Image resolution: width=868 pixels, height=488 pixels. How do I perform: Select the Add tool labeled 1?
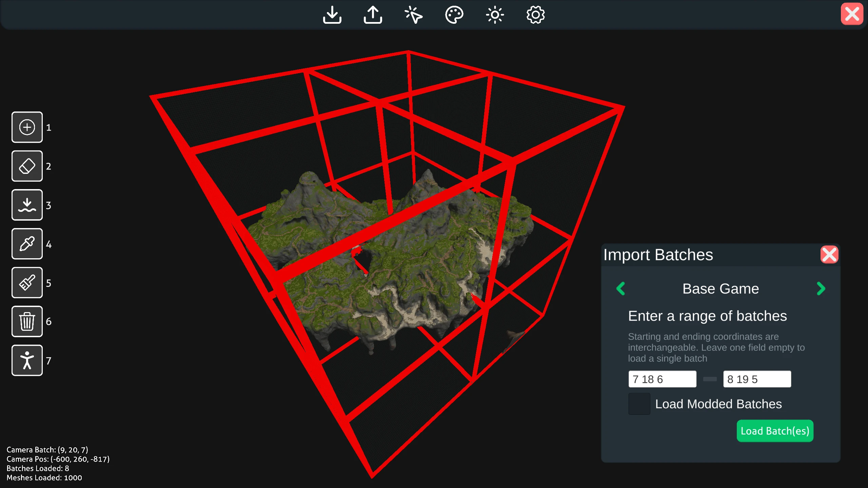(x=27, y=127)
